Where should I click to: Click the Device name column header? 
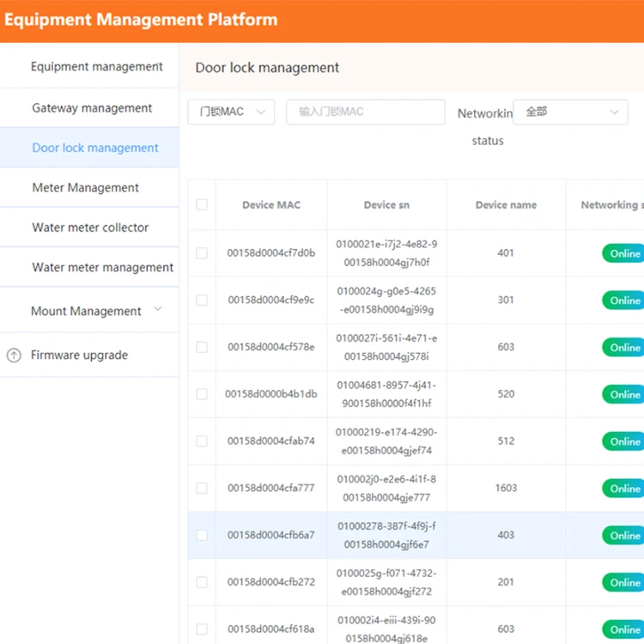[x=506, y=205]
